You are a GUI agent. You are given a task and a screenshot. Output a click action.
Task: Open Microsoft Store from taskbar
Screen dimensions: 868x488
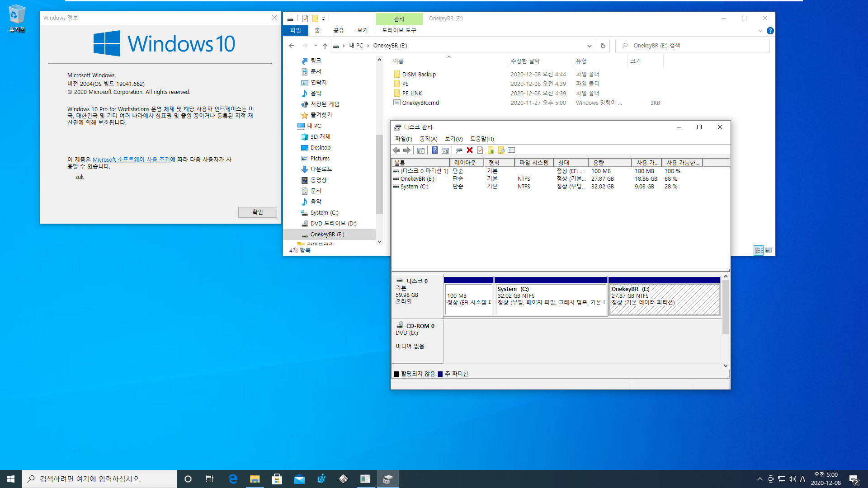coord(277,479)
